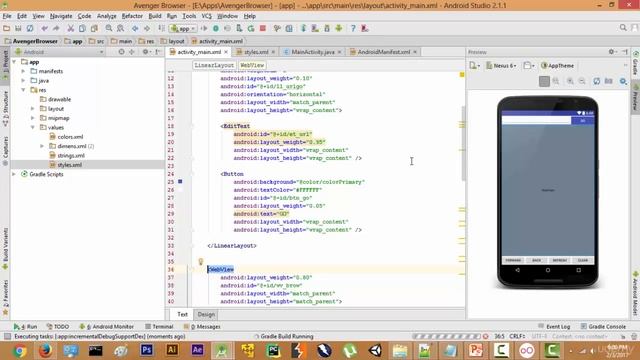Image resolution: width=640 pixels, height=360 pixels.
Task: Expand the manifests folder
Action: pos(24,71)
